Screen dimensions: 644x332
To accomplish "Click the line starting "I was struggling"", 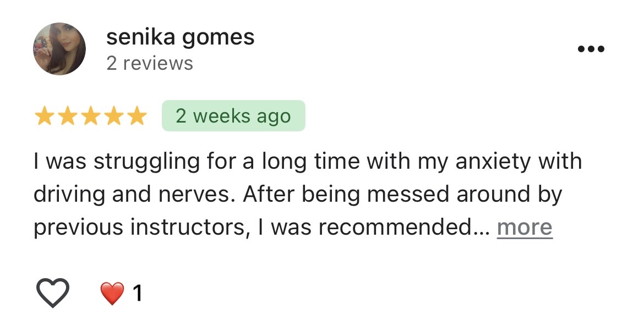I will click(307, 162).
